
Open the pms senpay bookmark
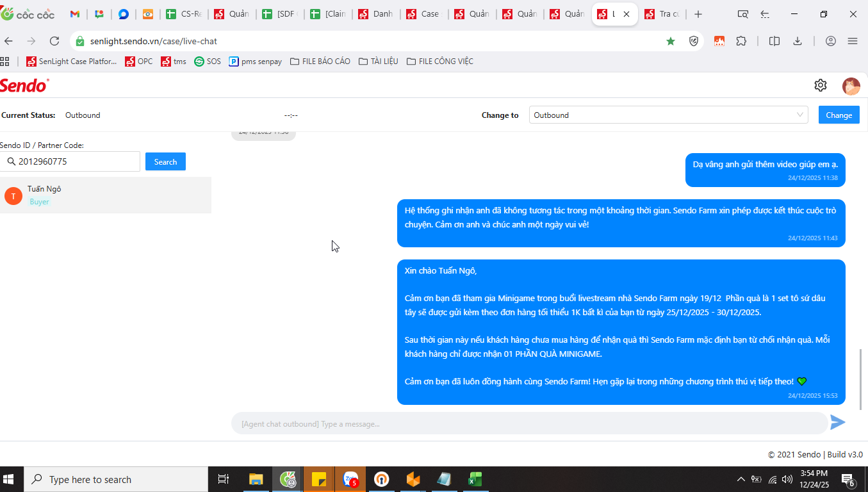[256, 61]
